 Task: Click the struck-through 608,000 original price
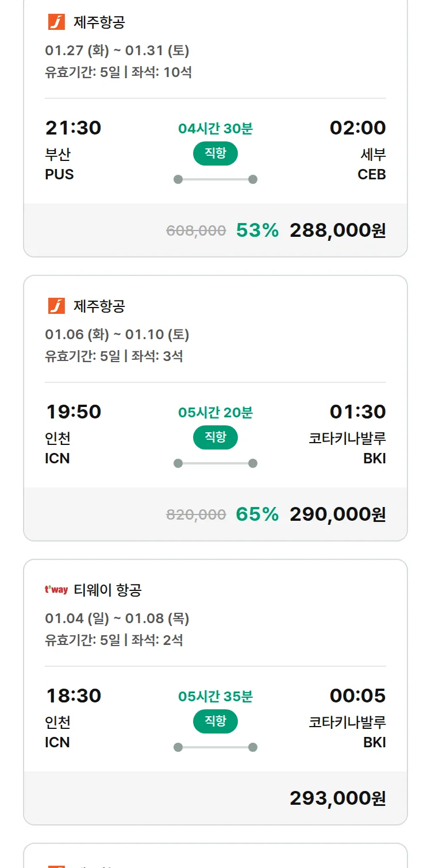[x=196, y=231]
